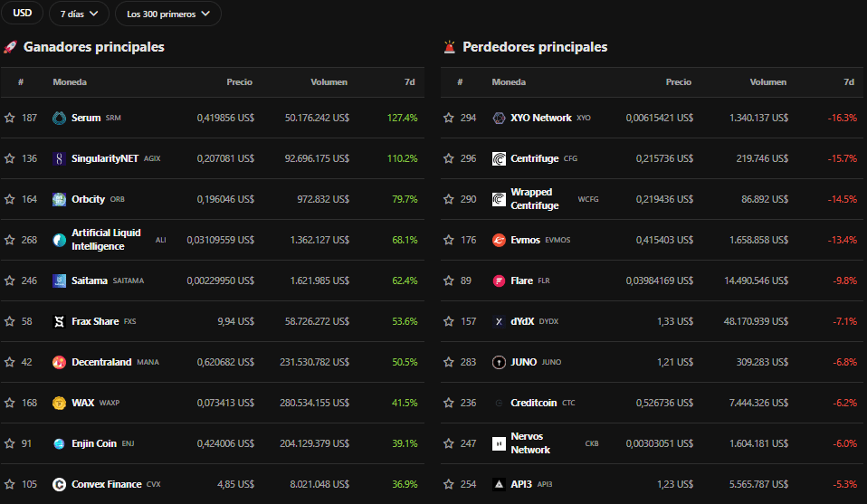This screenshot has width=867, height=504.
Task: Click the Nervos Network logo
Action: click(499, 443)
